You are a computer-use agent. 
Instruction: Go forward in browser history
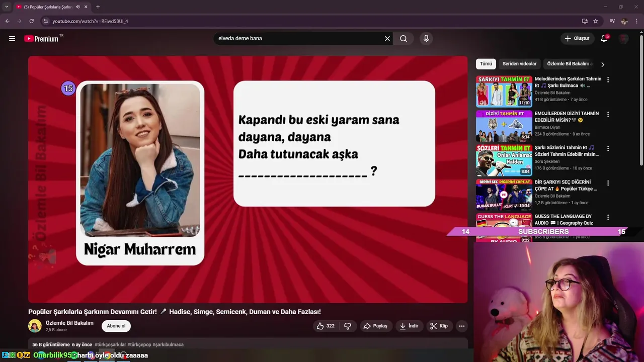coord(19,21)
